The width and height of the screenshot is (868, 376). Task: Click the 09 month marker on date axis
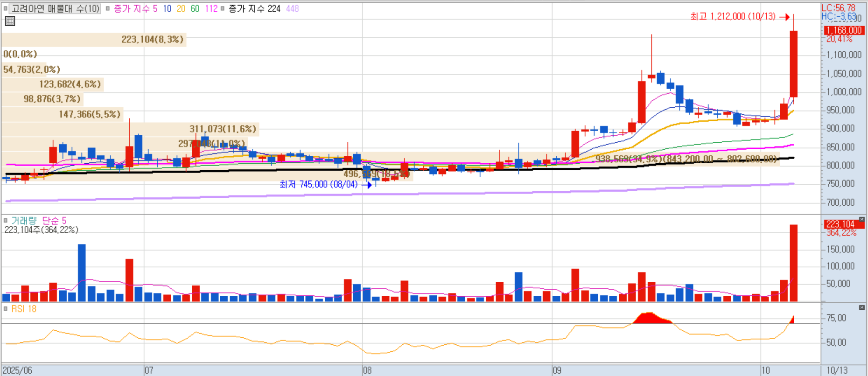(x=557, y=370)
